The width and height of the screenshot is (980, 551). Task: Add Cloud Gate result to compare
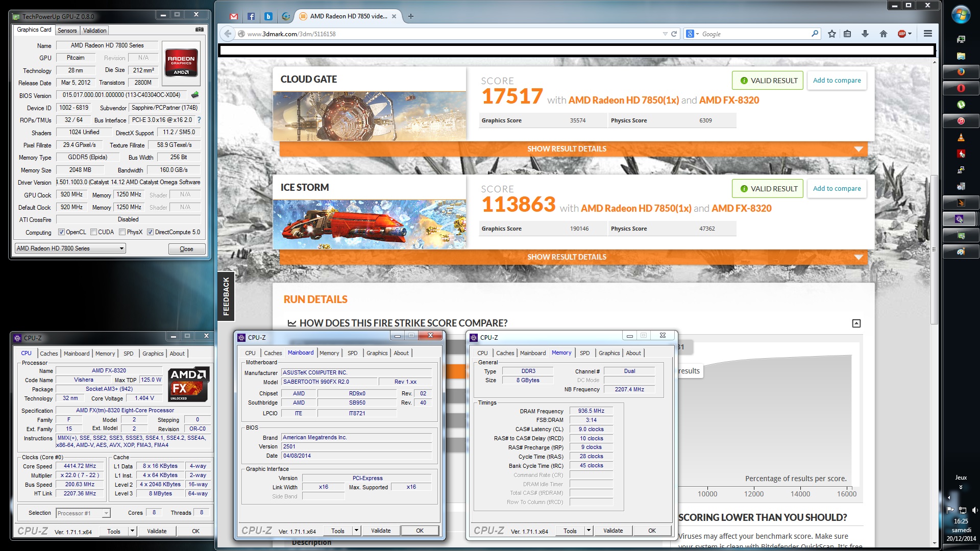point(837,81)
